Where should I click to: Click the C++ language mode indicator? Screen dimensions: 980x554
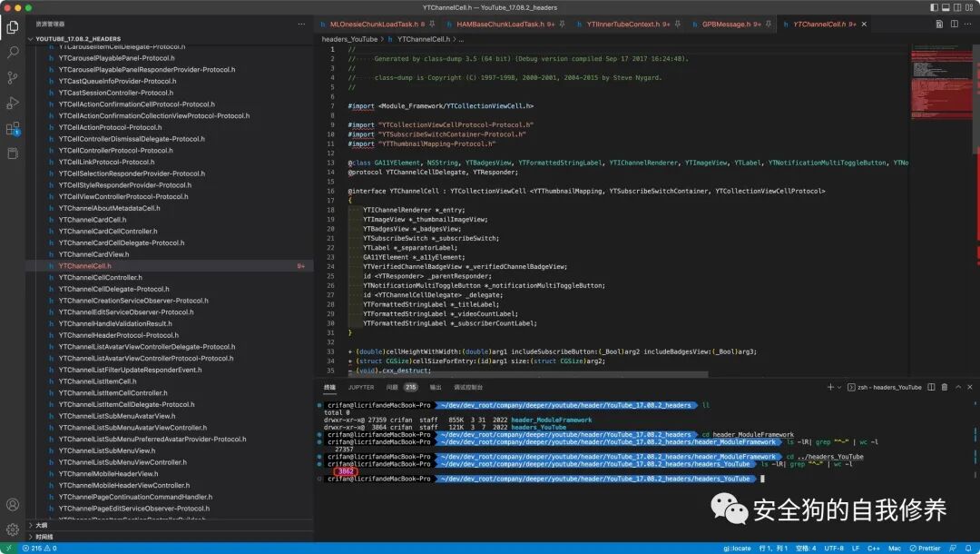pos(874,549)
